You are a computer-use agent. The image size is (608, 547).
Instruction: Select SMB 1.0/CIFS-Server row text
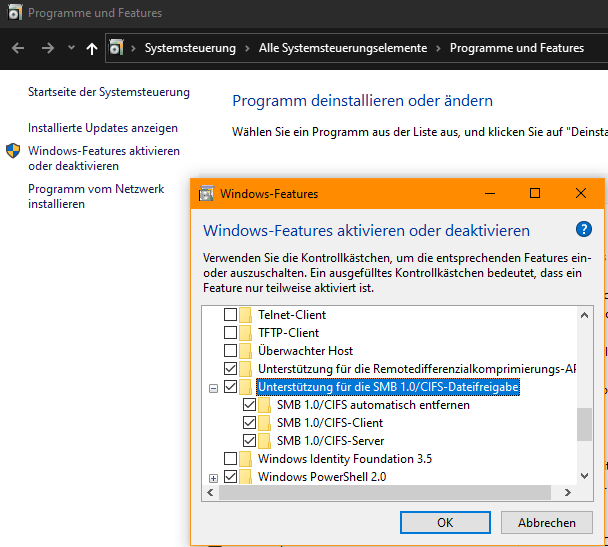tap(330, 441)
